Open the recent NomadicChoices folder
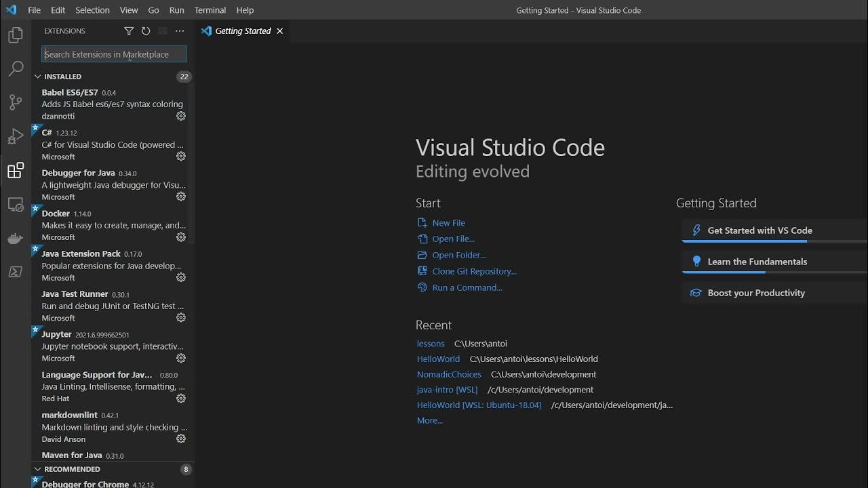The image size is (868, 488). (x=449, y=374)
